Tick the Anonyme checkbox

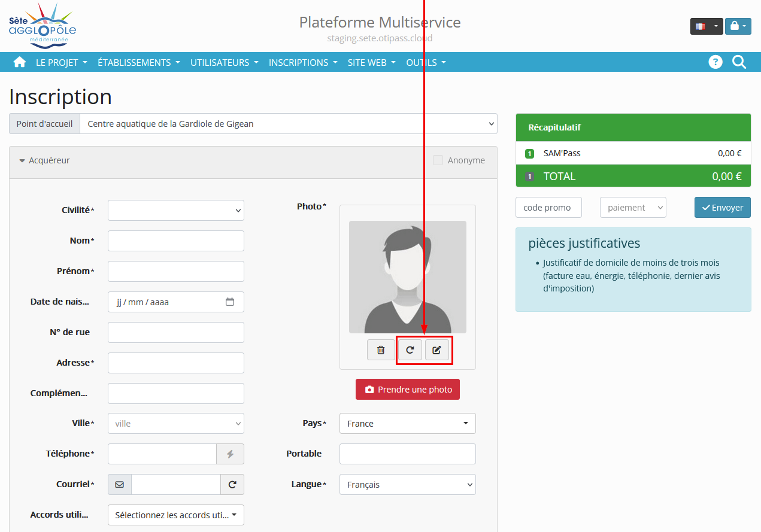[438, 160]
